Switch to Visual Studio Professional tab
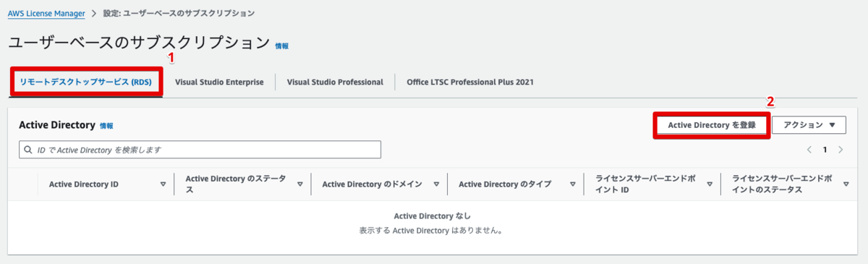This screenshot has width=868, height=264. click(335, 82)
